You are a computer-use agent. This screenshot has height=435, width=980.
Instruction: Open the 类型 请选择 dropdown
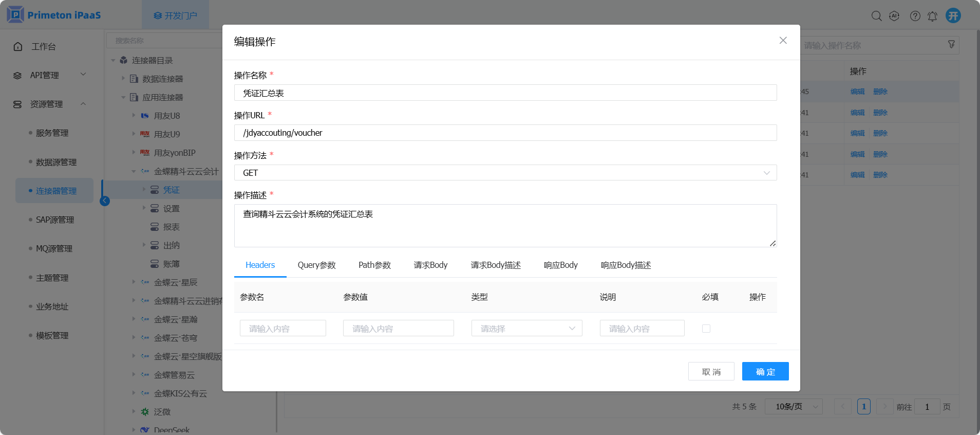pyautogui.click(x=526, y=329)
